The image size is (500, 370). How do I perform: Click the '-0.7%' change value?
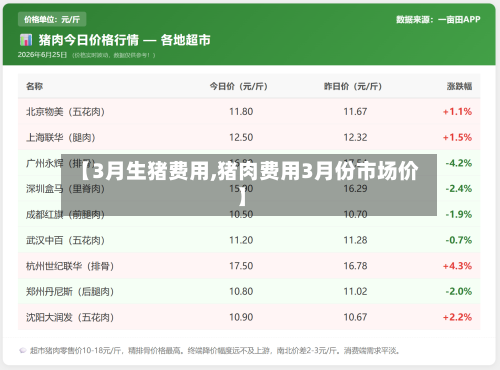(x=459, y=240)
